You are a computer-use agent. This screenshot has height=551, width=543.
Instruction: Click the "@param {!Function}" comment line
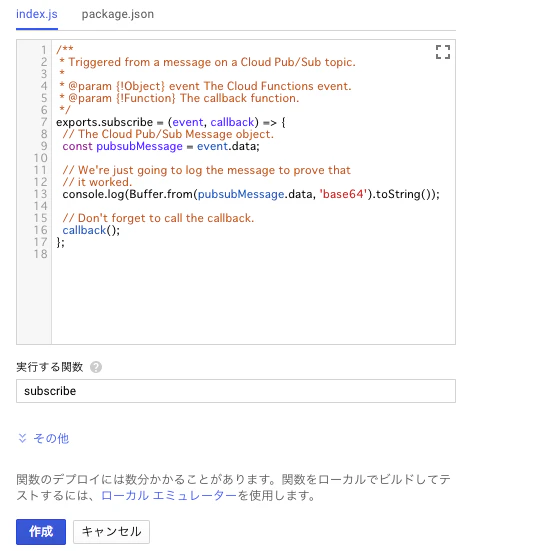point(179,98)
